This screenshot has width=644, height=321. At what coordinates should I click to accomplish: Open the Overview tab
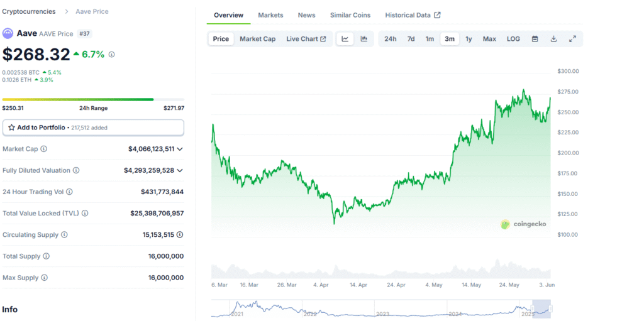[229, 15]
